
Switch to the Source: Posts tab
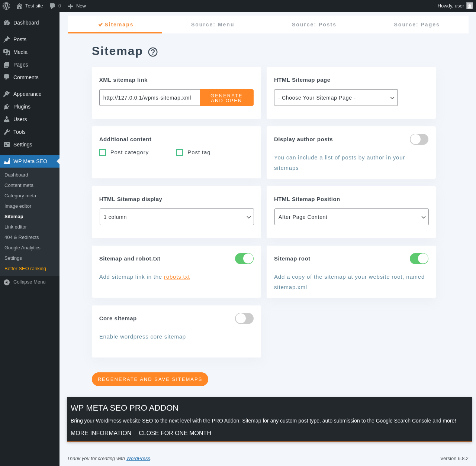[x=314, y=25]
